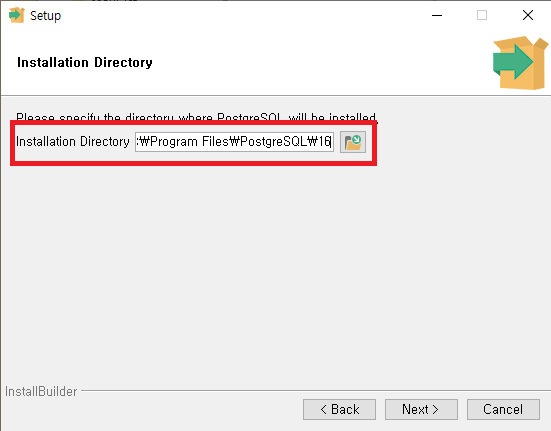Place cursor after PostgreSQL\16 in path
The height and width of the screenshot is (431, 551).
(331, 142)
